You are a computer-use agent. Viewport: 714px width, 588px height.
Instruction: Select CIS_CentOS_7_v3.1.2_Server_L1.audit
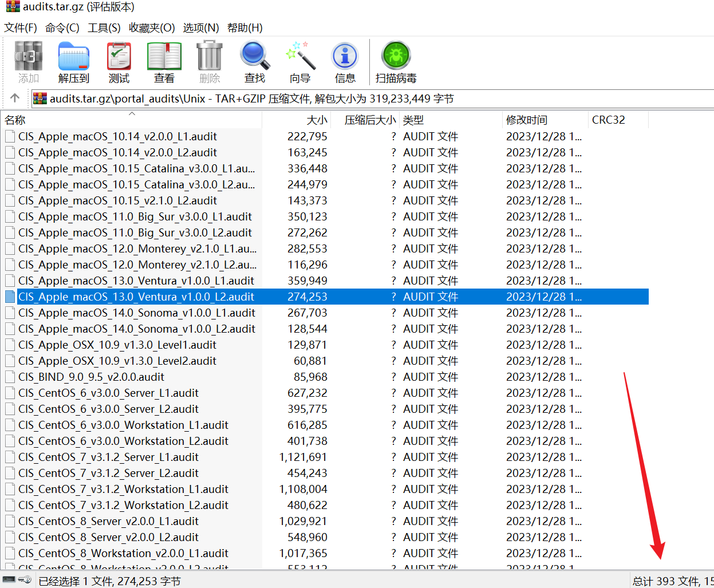pyautogui.click(x=108, y=457)
